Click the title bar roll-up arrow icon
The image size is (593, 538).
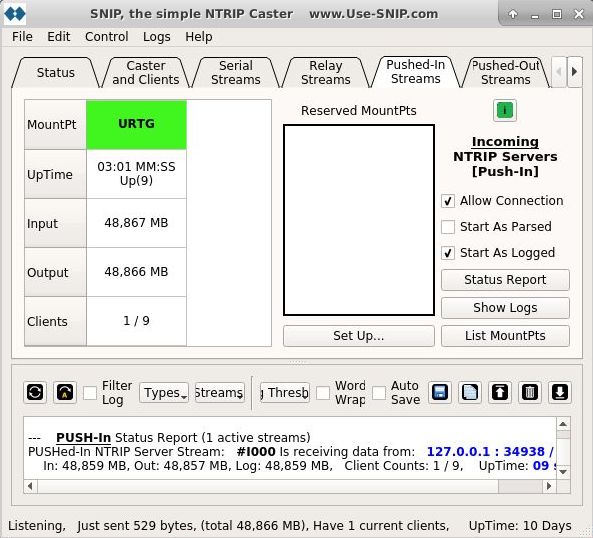coord(513,14)
